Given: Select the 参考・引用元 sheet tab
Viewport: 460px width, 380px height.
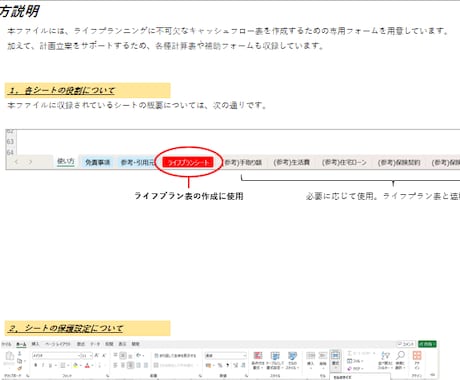Looking at the screenshot, I should click(137, 162).
